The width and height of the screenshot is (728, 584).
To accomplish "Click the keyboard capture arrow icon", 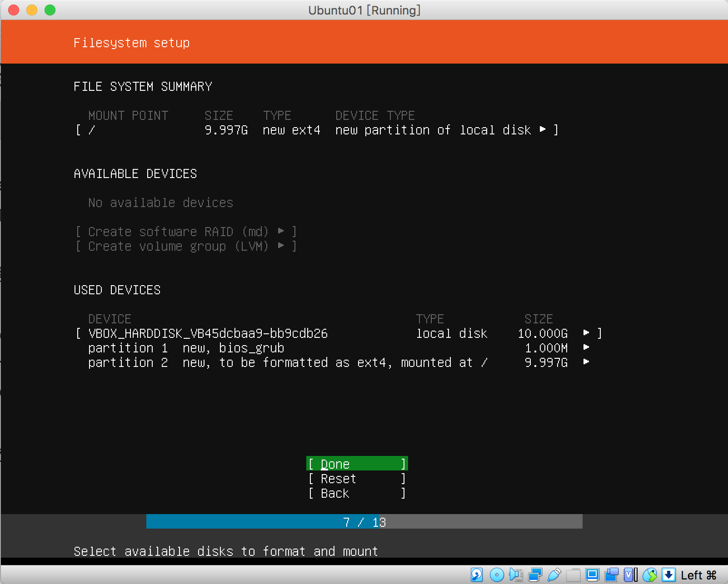I will 668,575.
